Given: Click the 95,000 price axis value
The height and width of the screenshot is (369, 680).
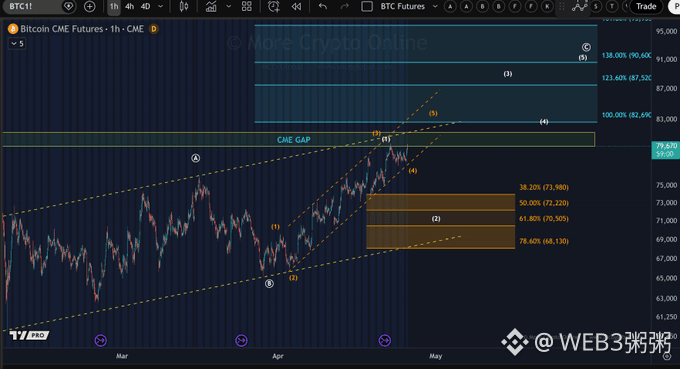Looking at the screenshot, I should click(667, 31).
